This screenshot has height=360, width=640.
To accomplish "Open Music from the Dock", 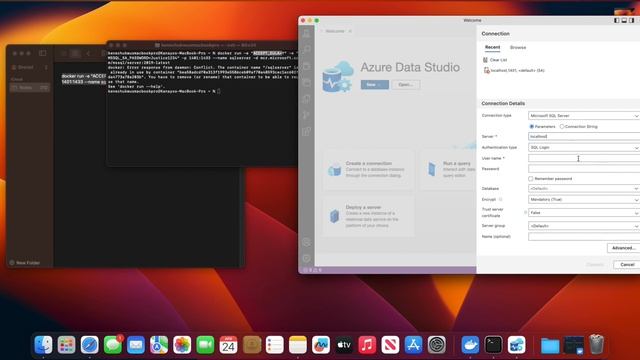I will click(x=367, y=345).
